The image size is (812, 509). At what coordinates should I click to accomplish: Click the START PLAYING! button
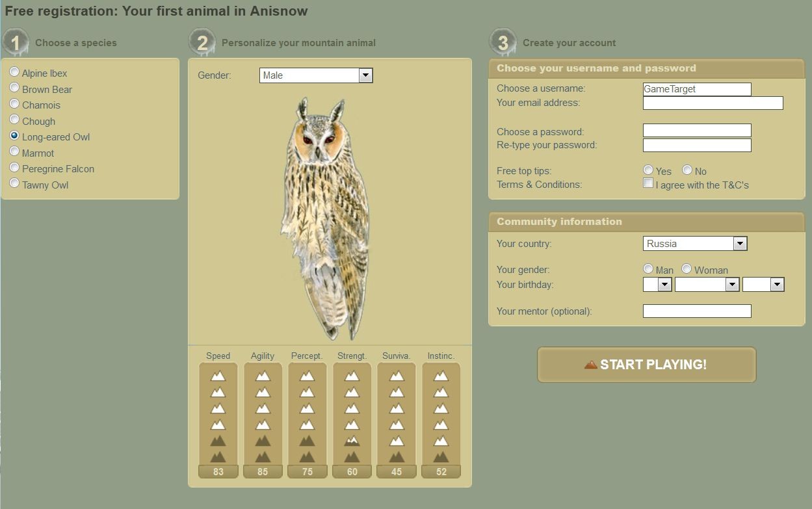[x=647, y=365]
